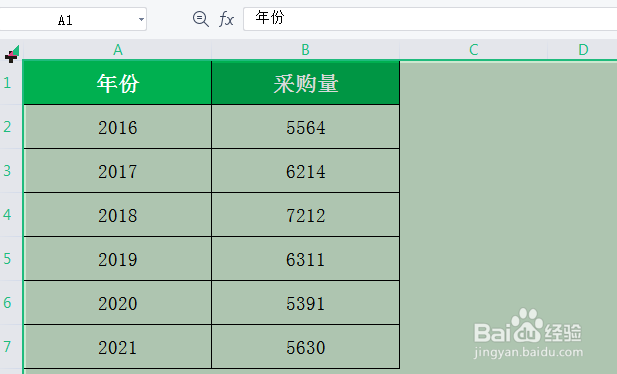
Task: Select column A header
Action: point(117,50)
